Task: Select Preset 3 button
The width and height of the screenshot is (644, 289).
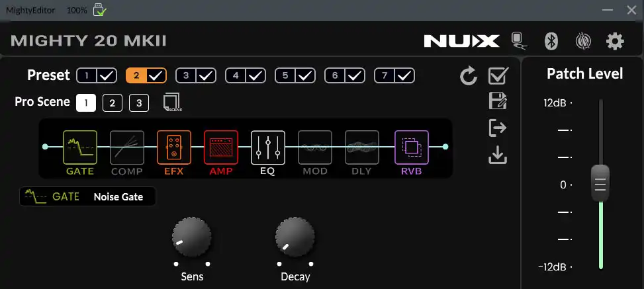Action: click(x=186, y=75)
